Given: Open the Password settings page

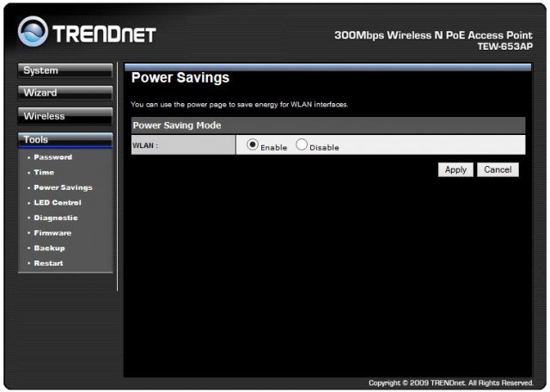Looking at the screenshot, I should click(52, 157).
